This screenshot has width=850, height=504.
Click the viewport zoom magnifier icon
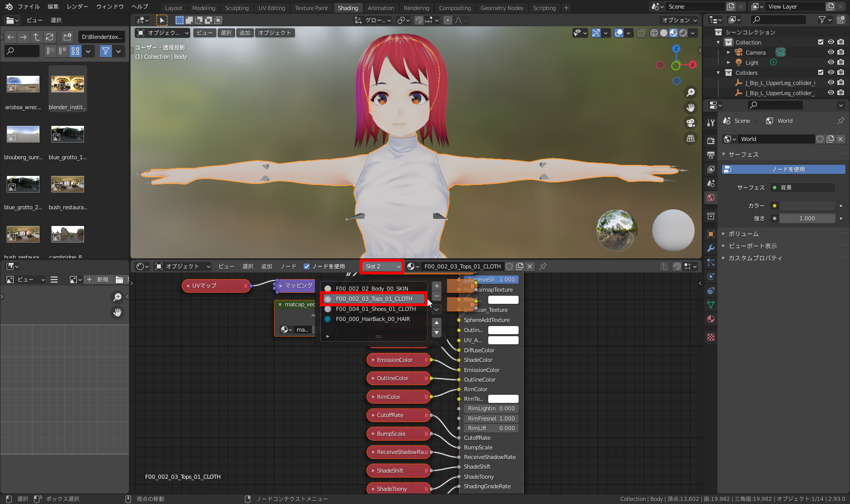click(x=691, y=92)
